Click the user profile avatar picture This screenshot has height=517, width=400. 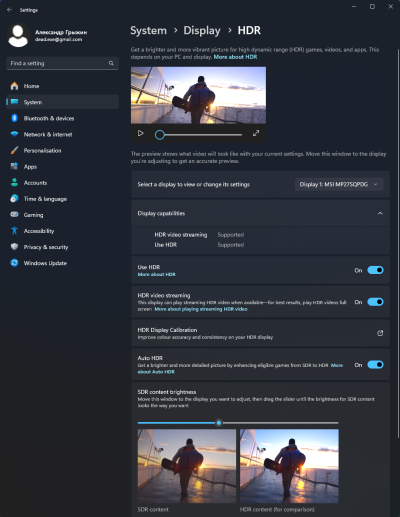point(18,35)
